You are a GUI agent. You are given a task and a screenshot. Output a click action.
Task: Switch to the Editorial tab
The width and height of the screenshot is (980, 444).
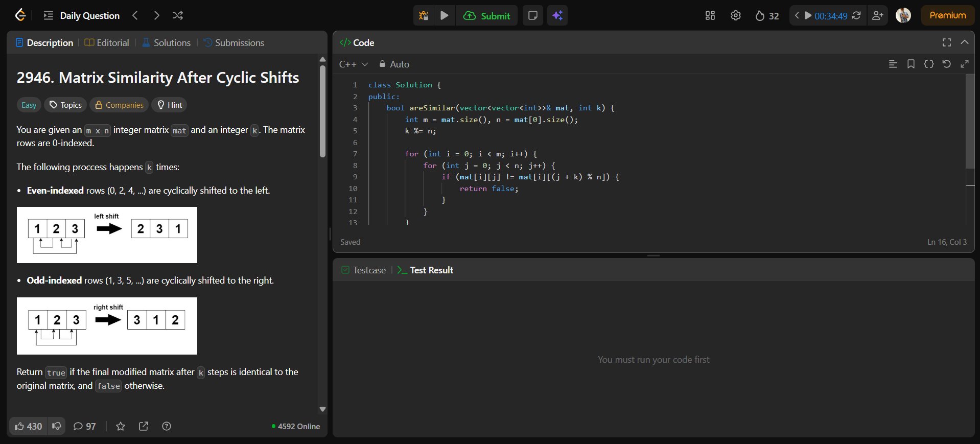point(107,43)
